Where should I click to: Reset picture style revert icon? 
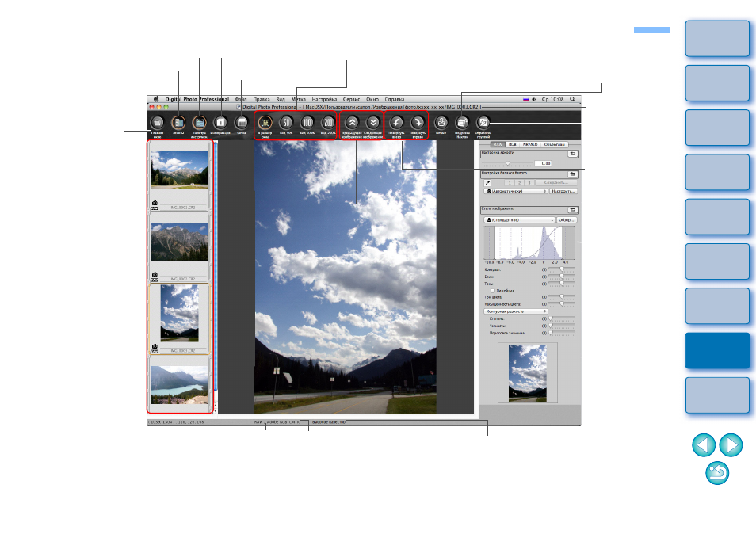572,210
